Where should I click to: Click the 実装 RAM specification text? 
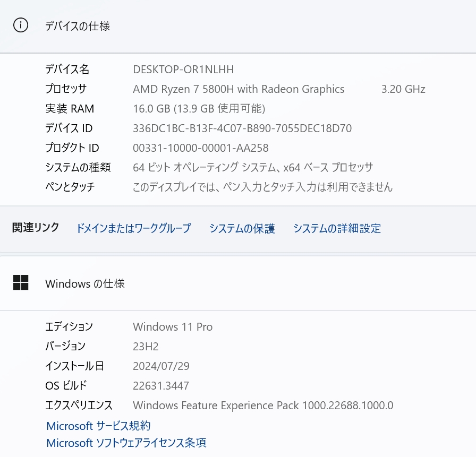click(199, 108)
